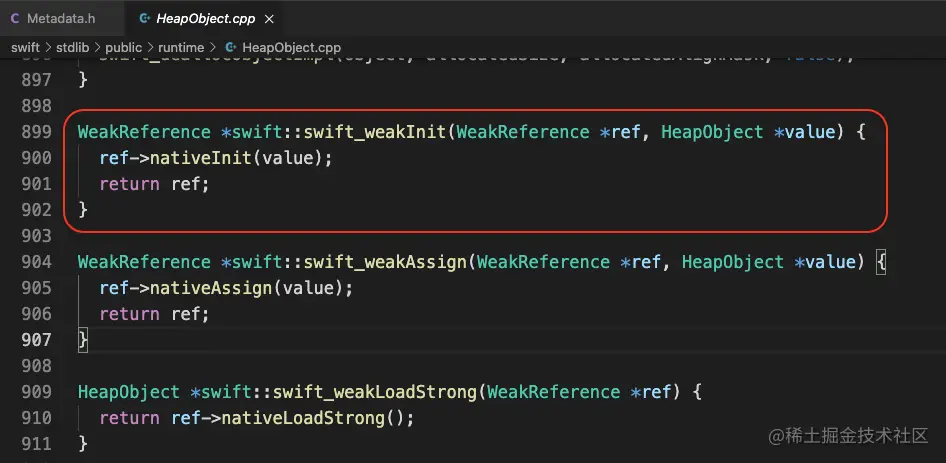Click the swift_weakInit function name
946x463 pixels.
pyautogui.click(x=374, y=132)
